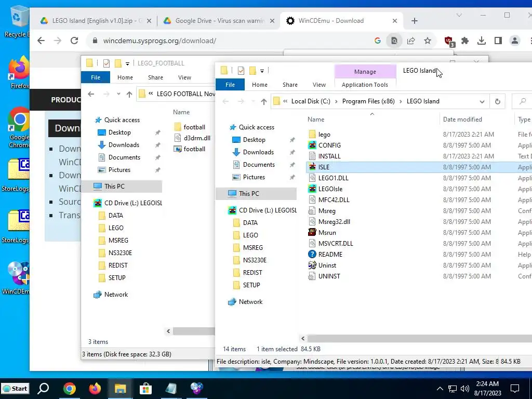Reload the WinCDEmu download page
This screenshot has width=532, height=399.
click(74, 41)
